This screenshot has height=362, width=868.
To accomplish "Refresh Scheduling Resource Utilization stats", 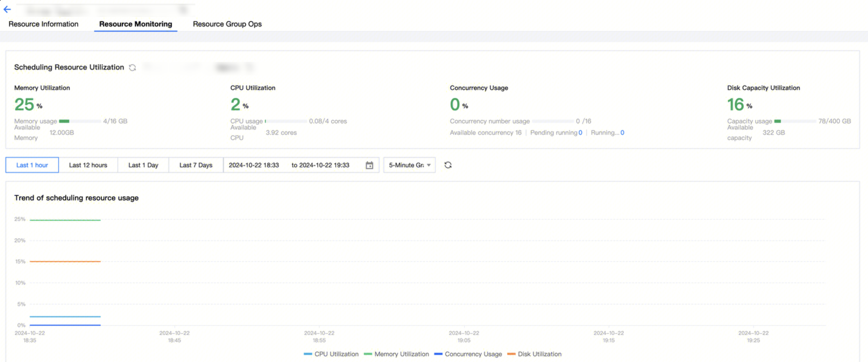I will (132, 67).
